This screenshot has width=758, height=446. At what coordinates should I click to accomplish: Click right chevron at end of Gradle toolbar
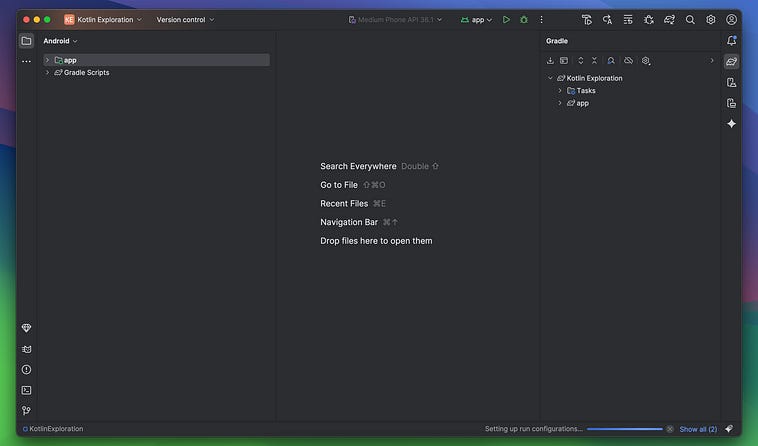[712, 60]
